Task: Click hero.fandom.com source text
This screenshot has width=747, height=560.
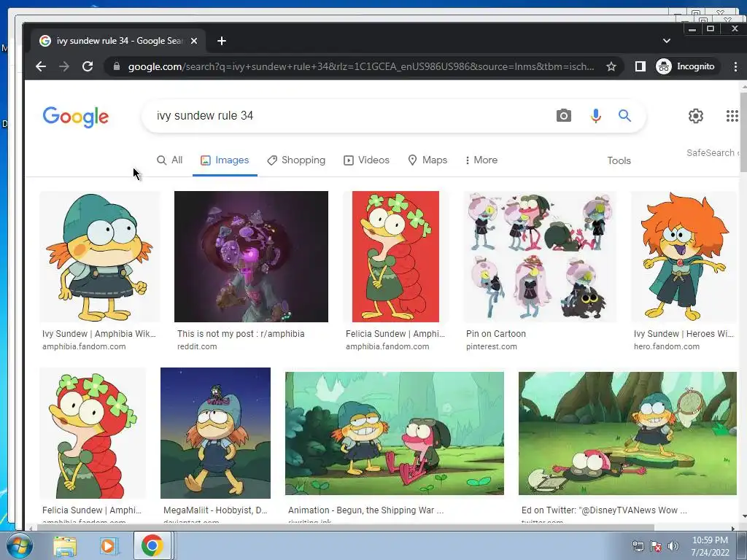Action: (x=667, y=346)
